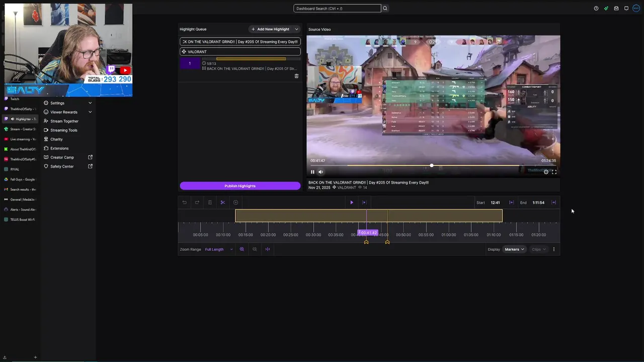Switch to TELUS Boost Wi-Fi tab
The height and width of the screenshot is (362, 644).
pyautogui.click(x=19, y=220)
